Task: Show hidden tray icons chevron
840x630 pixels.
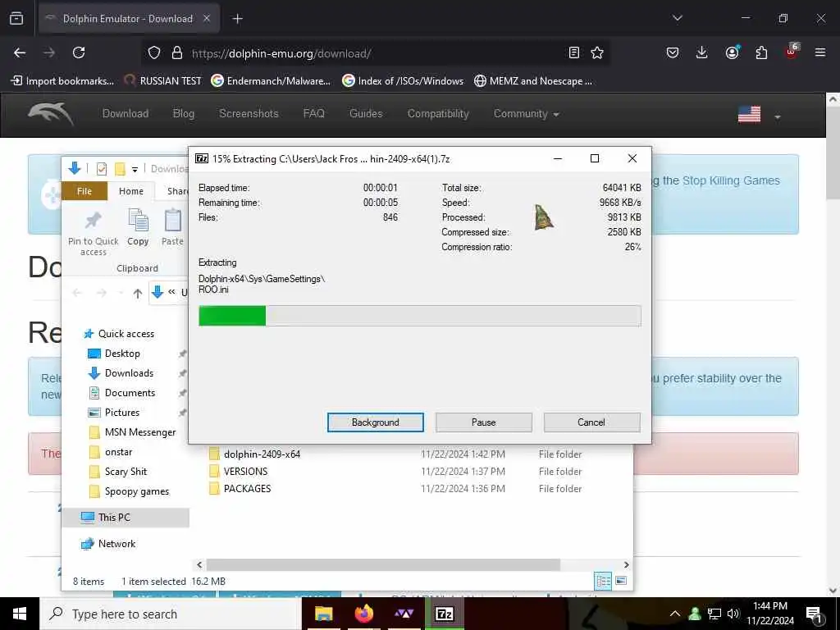Action: pyautogui.click(x=675, y=614)
